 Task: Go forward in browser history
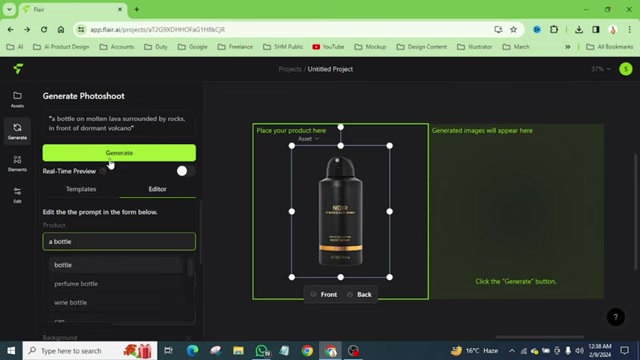(x=27, y=29)
